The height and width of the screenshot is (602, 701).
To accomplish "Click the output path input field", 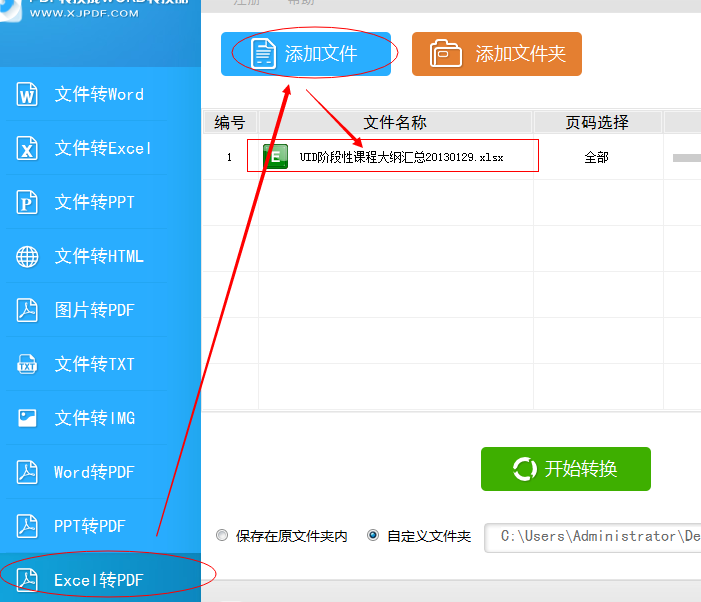I will (592, 538).
